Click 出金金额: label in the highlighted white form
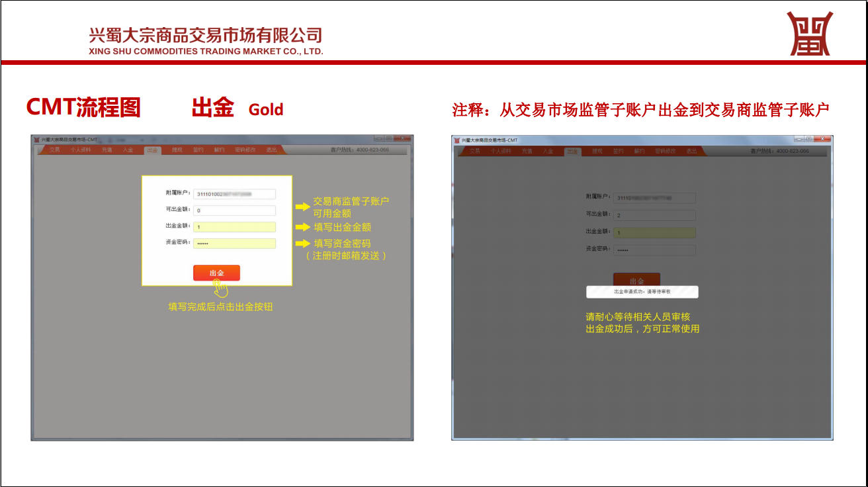Viewport: 868px width, 487px height. [x=178, y=226]
